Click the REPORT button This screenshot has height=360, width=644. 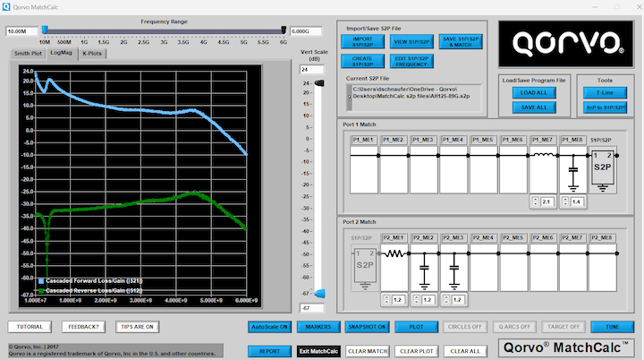[x=269, y=351]
